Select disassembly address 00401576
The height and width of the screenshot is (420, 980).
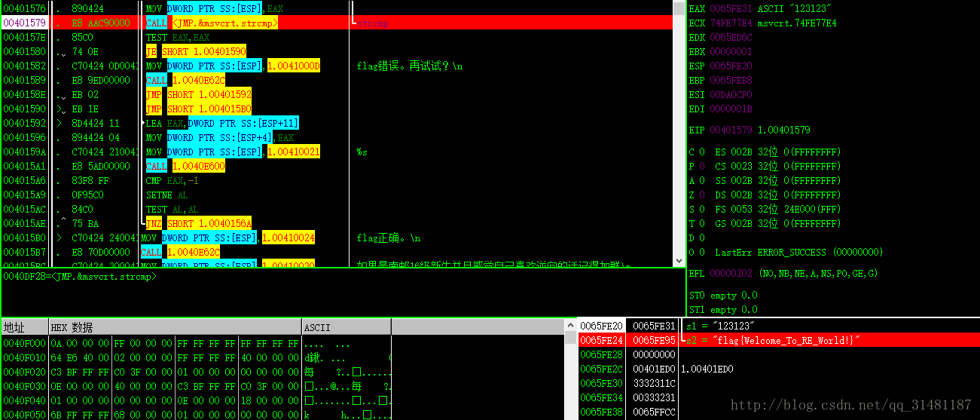coord(25,9)
